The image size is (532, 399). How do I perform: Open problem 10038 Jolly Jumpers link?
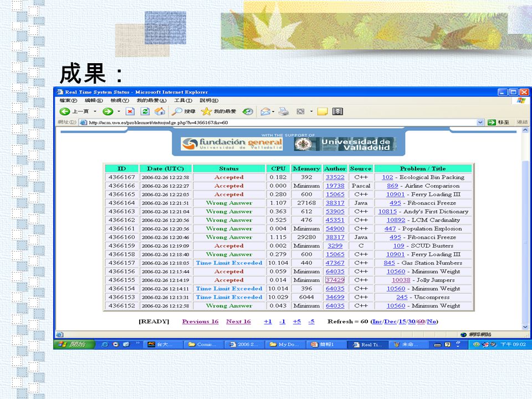click(401, 280)
